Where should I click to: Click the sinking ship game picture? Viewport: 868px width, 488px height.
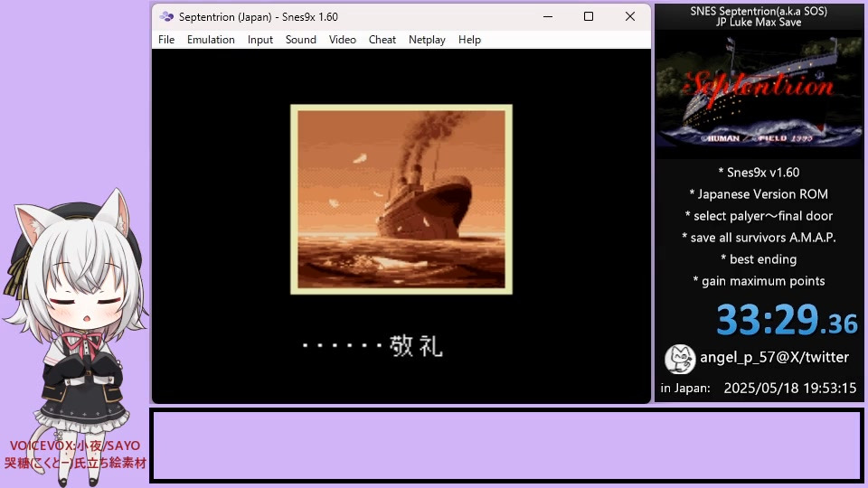pyautogui.click(x=401, y=199)
